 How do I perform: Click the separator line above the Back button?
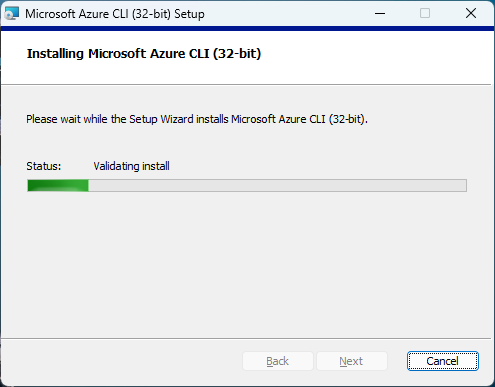pyautogui.click(x=246, y=339)
